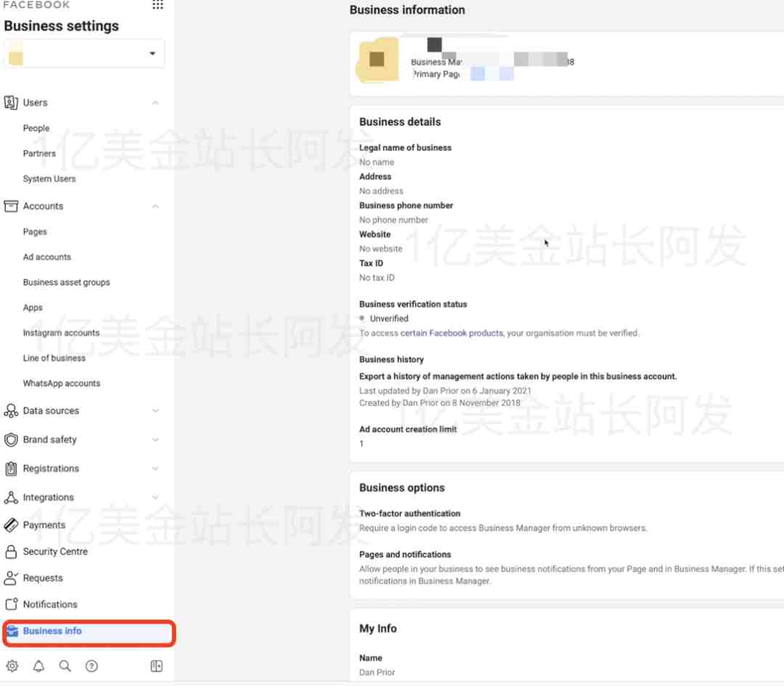Image resolution: width=784 pixels, height=686 pixels.
Task: Select the Business info label in the sidebar
Action: coord(52,631)
